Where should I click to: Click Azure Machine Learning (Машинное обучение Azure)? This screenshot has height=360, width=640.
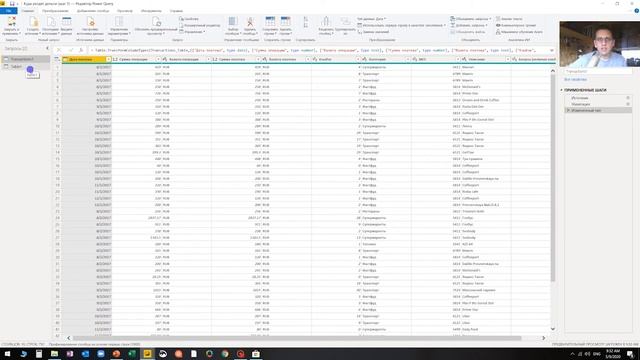click(519, 32)
